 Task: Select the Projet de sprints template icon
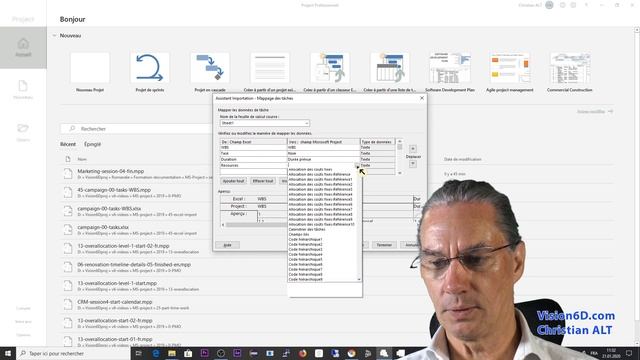(x=150, y=68)
